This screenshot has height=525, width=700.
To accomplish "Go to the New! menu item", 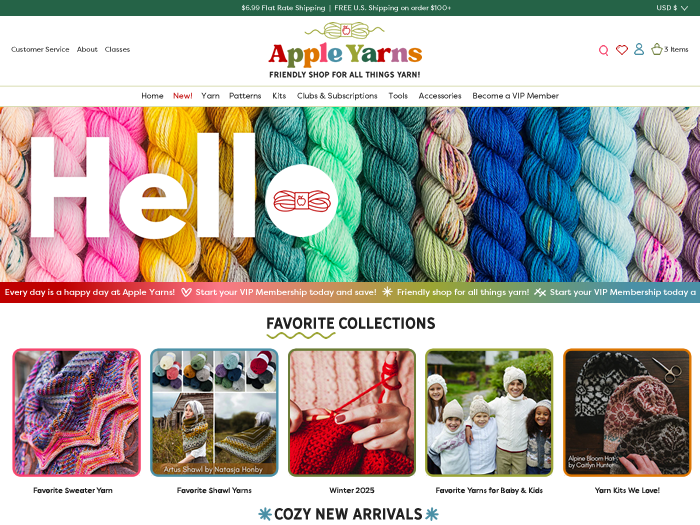I will [183, 96].
